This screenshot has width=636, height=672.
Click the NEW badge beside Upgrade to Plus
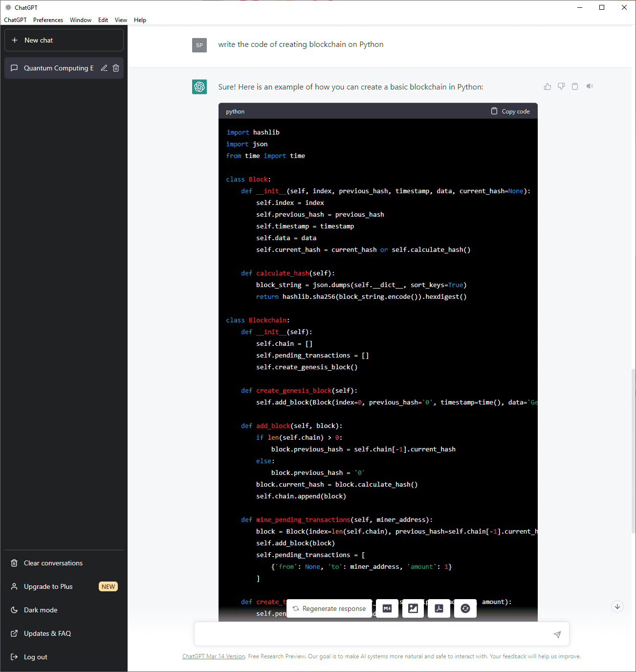click(x=109, y=586)
